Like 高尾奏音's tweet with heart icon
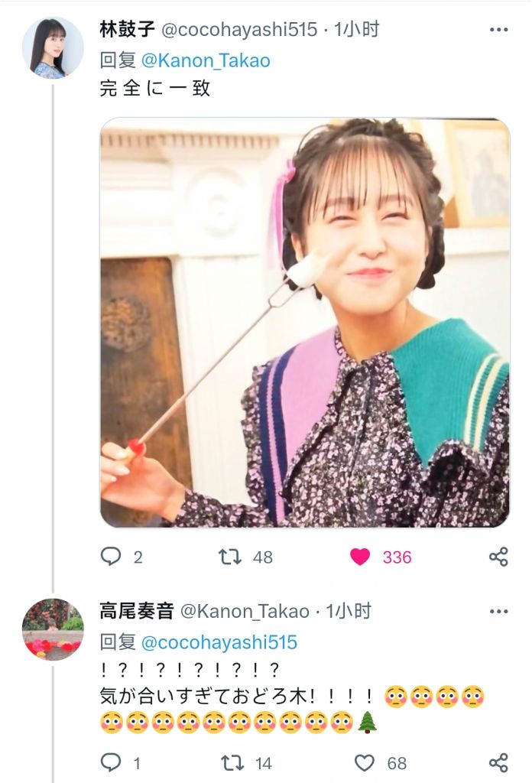Viewport: 532px width, 783px height. (366, 762)
